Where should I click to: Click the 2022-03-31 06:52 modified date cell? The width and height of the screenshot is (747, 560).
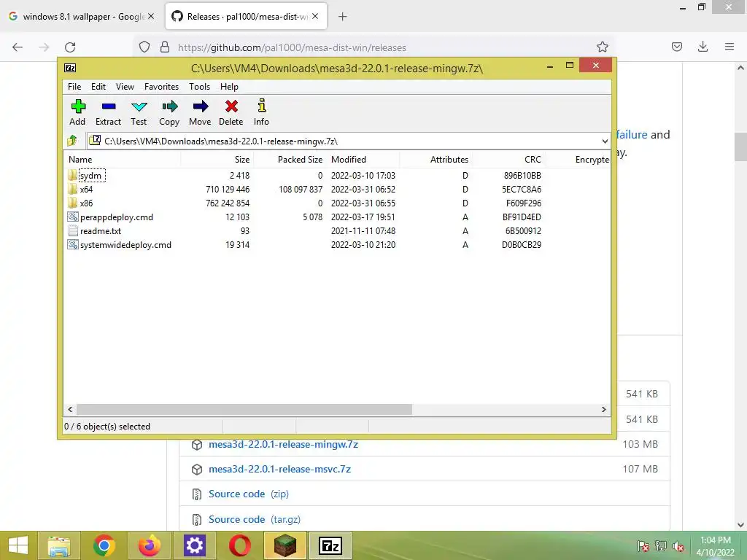coord(363,190)
